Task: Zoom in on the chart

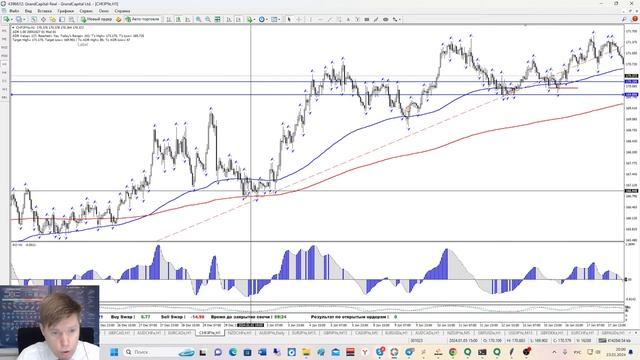Action: coord(198,19)
